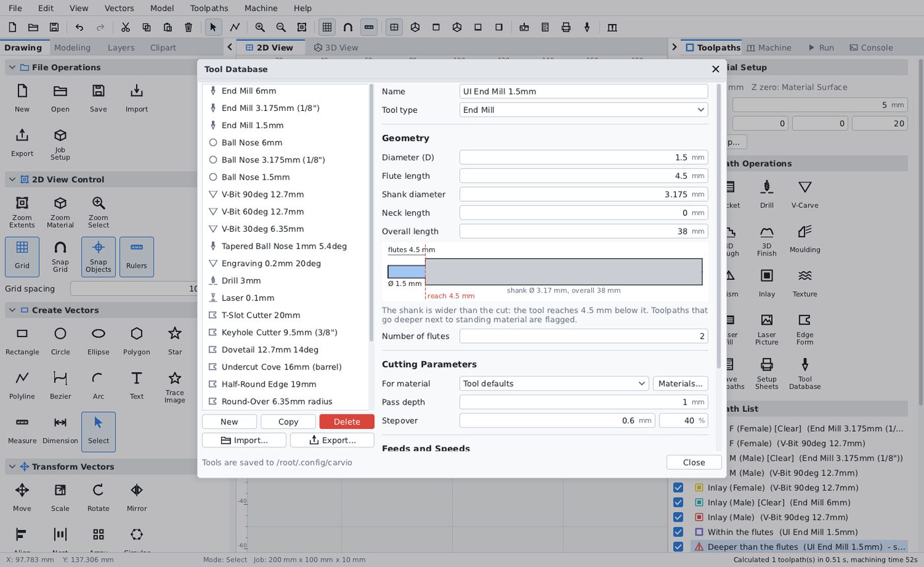Click Zoom Extents in 2D View Control
This screenshot has width=924, height=567.
click(22, 211)
